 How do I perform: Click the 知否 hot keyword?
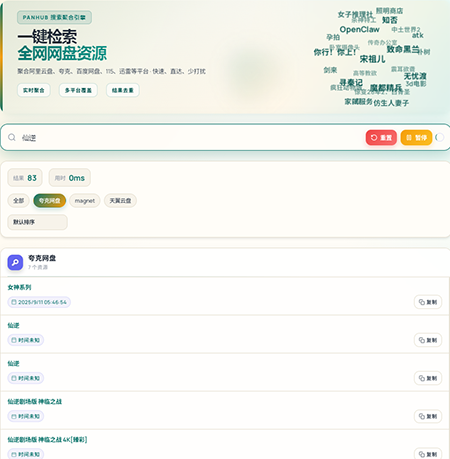click(x=390, y=20)
